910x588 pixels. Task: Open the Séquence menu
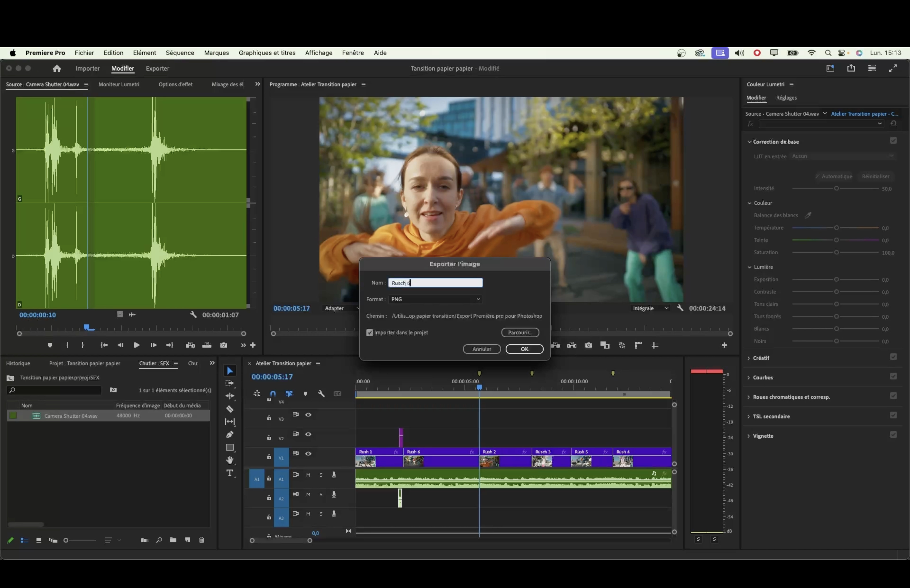coord(180,53)
